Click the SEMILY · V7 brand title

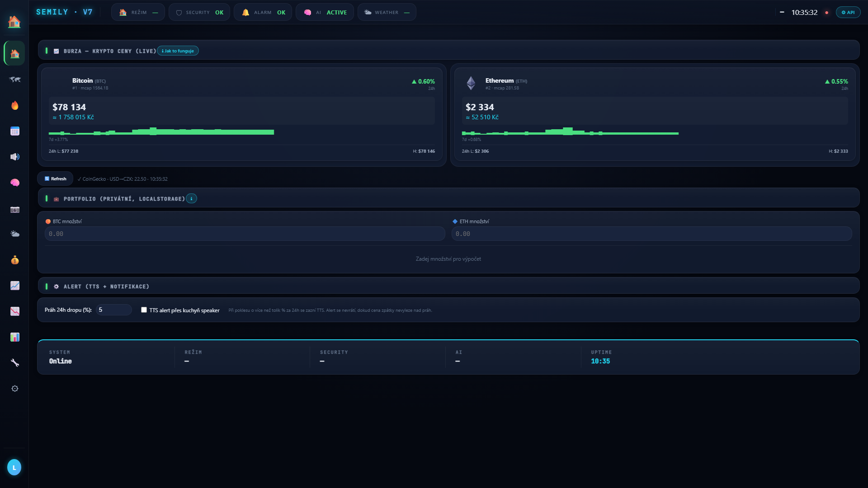click(64, 12)
